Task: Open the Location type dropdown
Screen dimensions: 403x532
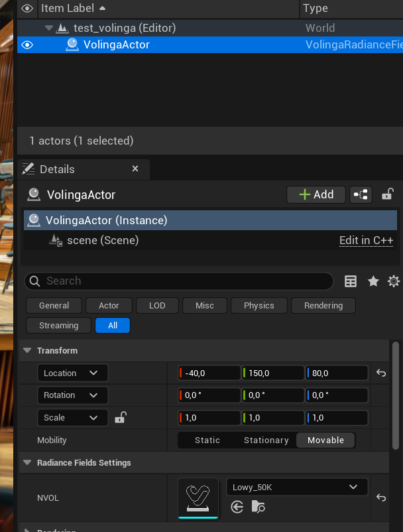Action: pyautogui.click(x=72, y=373)
